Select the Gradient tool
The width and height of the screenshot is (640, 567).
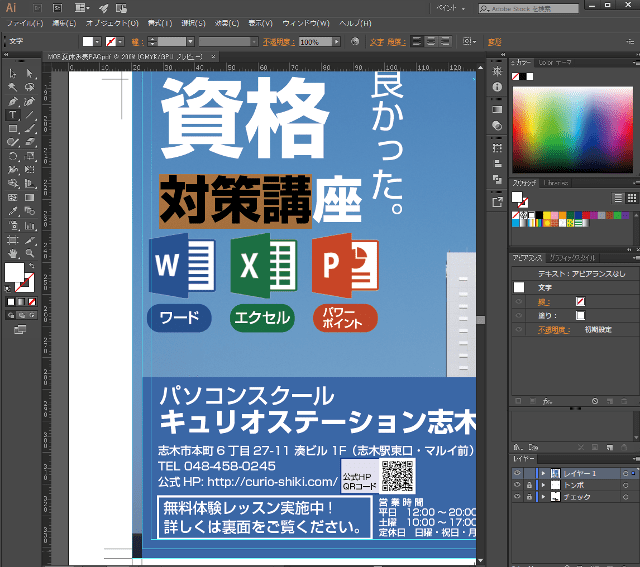point(29,198)
